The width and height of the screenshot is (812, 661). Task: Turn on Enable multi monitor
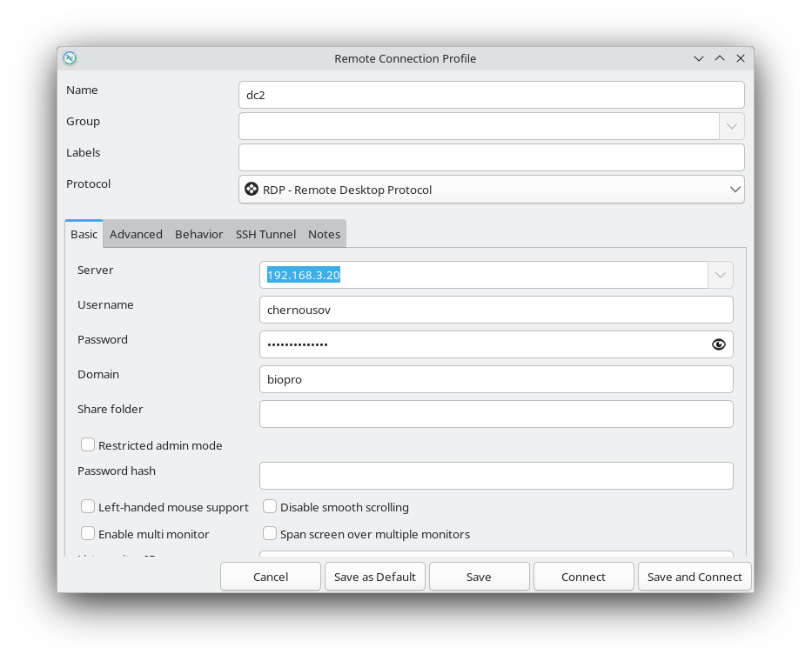(x=88, y=534)
